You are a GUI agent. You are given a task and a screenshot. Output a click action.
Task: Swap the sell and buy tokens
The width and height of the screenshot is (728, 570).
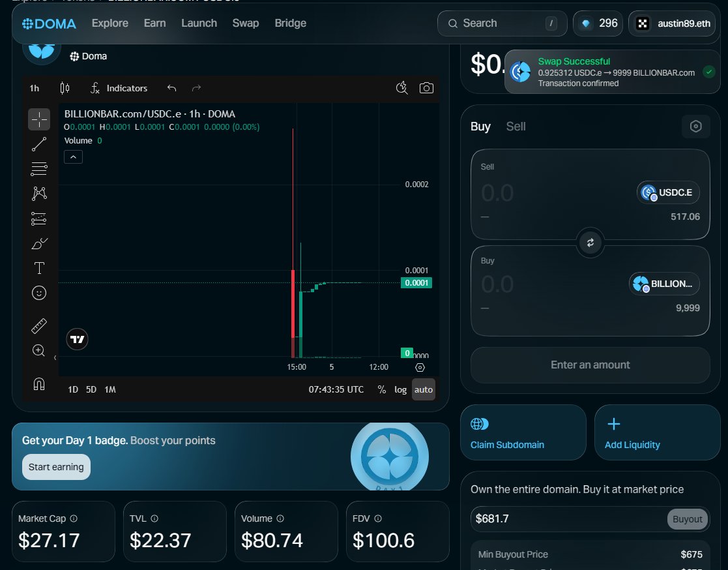(x=590, y=243)
